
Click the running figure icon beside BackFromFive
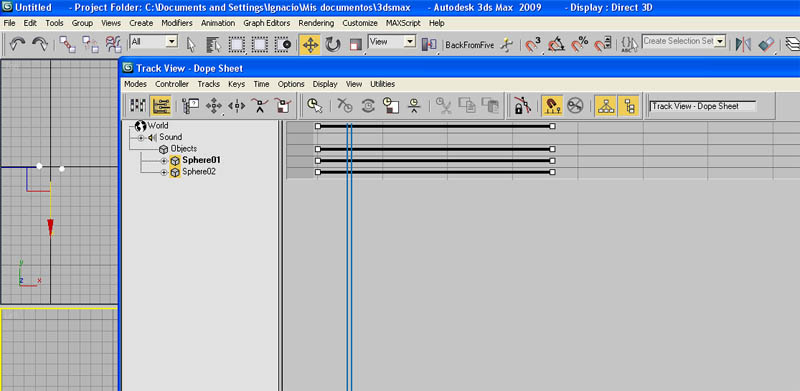pyautogui.click(x=506, y=45)
